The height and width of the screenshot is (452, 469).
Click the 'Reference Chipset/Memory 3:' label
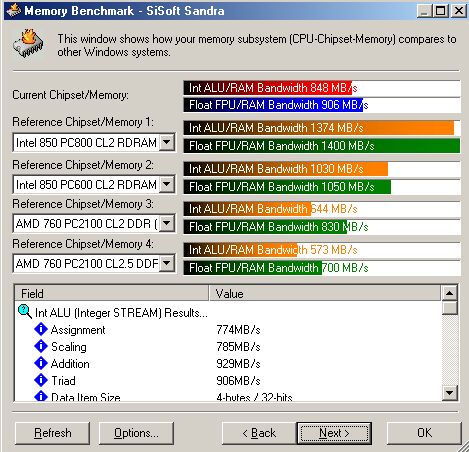point(83,204)
